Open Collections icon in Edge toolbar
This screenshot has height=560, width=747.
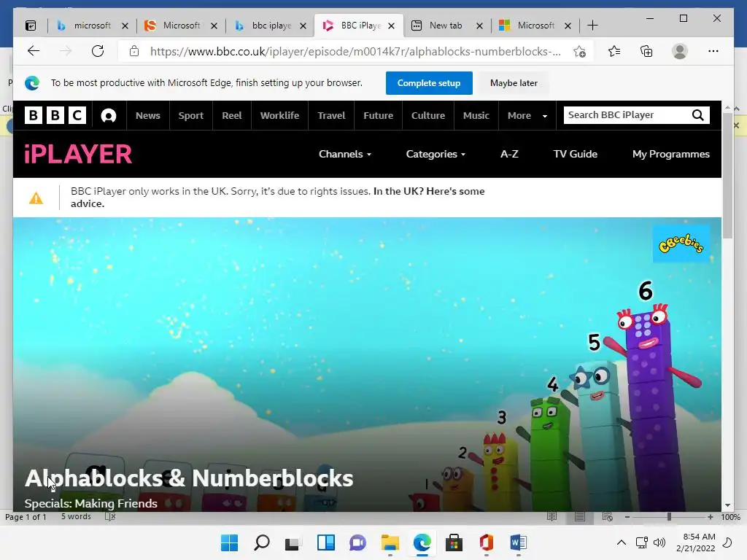point(646,51)
